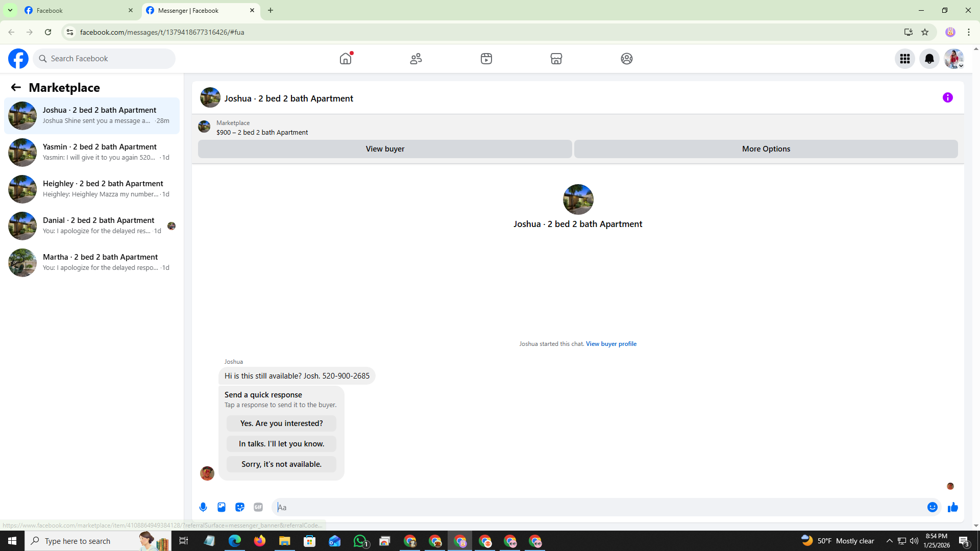This screenshot has width=980, height=551.
Task: Send quick reply 'Yes. Are you interested?'
Action: [281, 423]
